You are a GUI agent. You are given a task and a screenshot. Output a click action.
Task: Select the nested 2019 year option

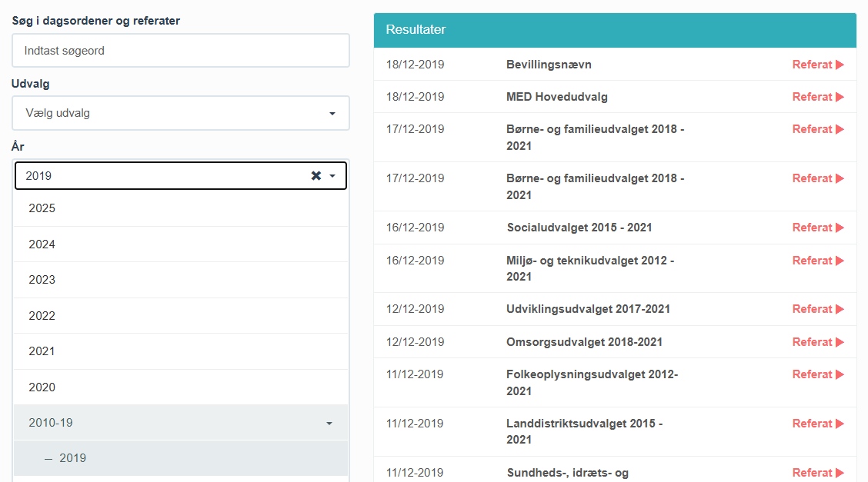click(73, 458)
